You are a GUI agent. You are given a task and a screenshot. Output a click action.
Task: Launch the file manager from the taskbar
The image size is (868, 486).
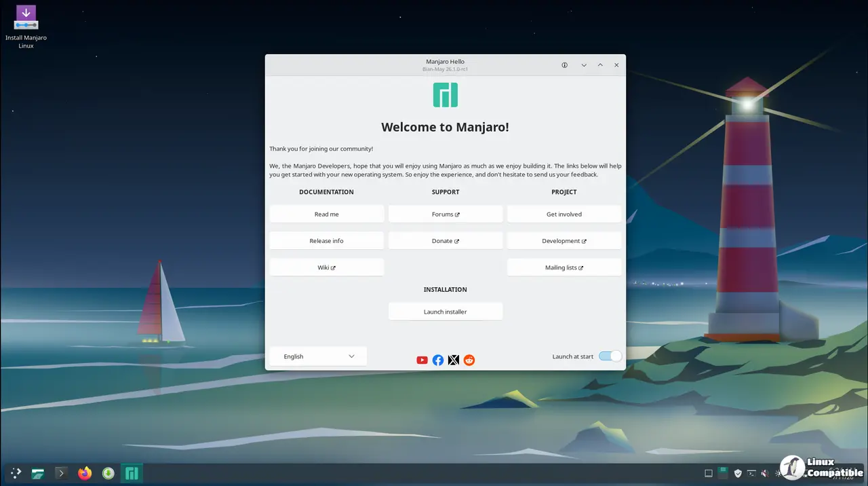pyautogui.click(x=38, y=473)
